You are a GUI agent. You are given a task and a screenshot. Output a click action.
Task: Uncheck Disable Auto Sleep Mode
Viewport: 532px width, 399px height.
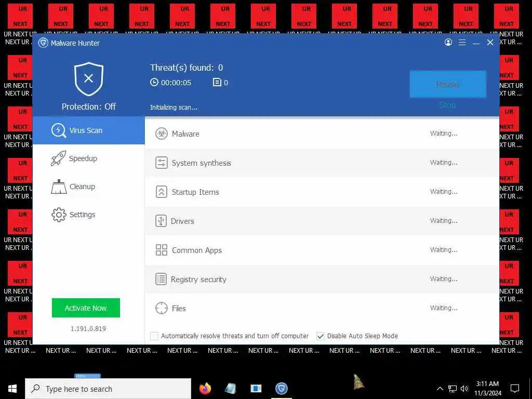320,336
